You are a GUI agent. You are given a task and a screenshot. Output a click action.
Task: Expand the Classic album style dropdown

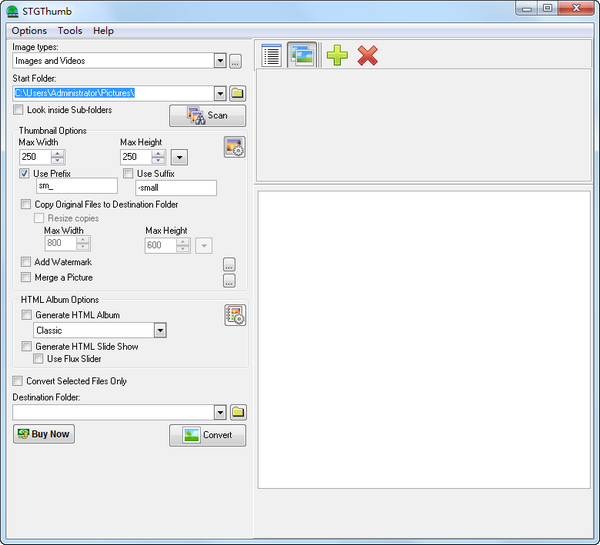(160, 330)
